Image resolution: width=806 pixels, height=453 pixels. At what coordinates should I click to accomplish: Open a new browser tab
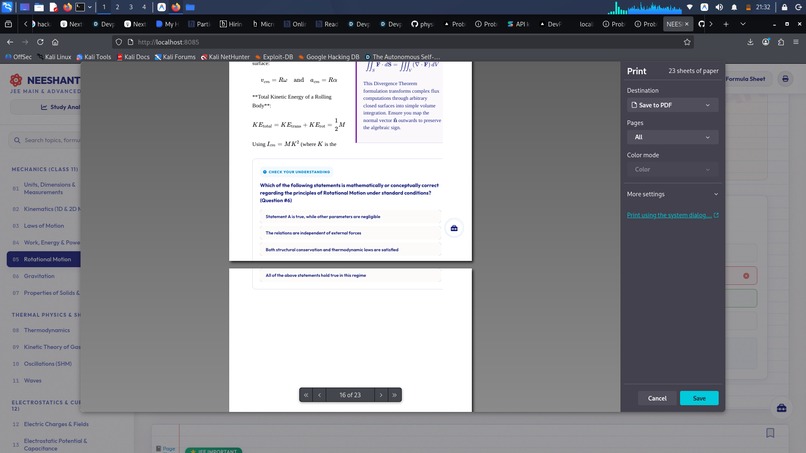click(726, 24)
